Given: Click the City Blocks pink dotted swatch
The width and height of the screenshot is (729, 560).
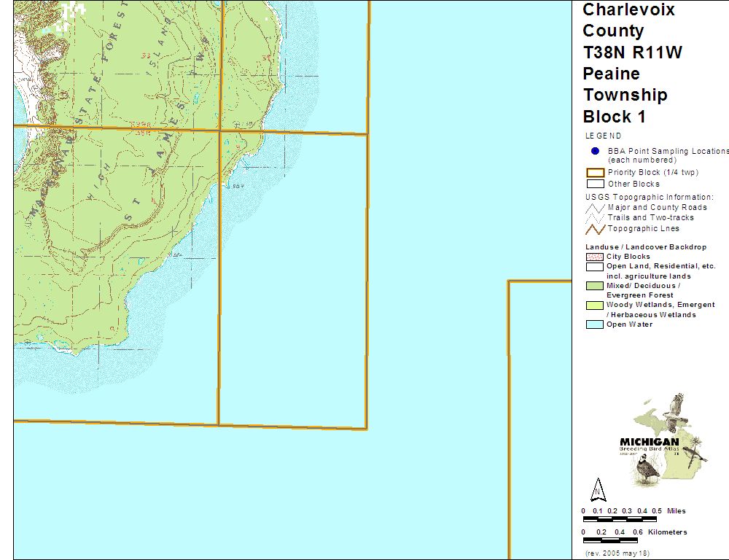Looking at the screenshot, I should click(595, 257).
